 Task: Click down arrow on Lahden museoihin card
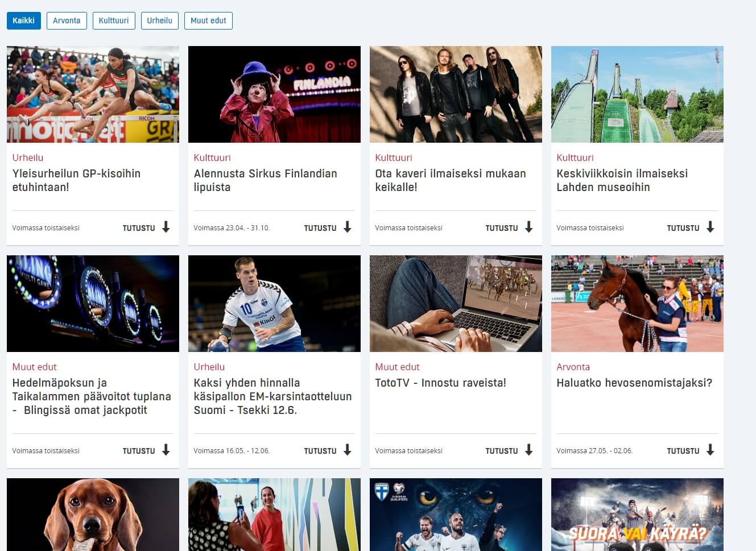[710, 227]
